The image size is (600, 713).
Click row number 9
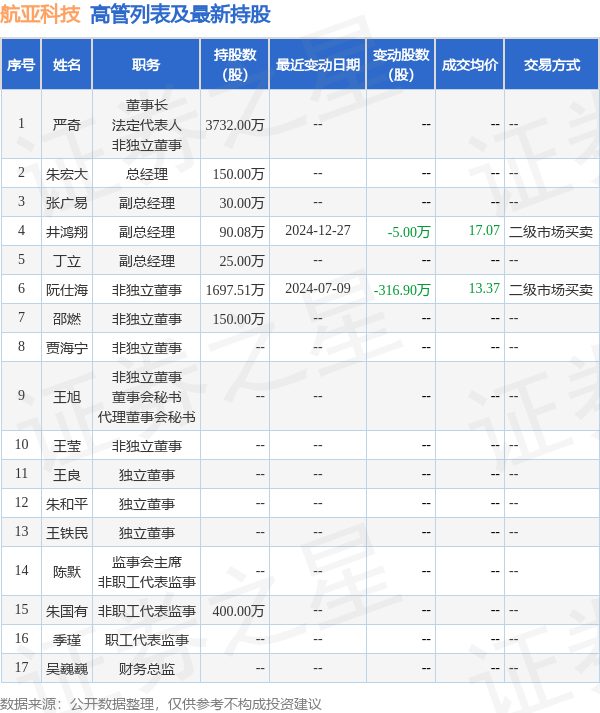click(x=21, y=395)
